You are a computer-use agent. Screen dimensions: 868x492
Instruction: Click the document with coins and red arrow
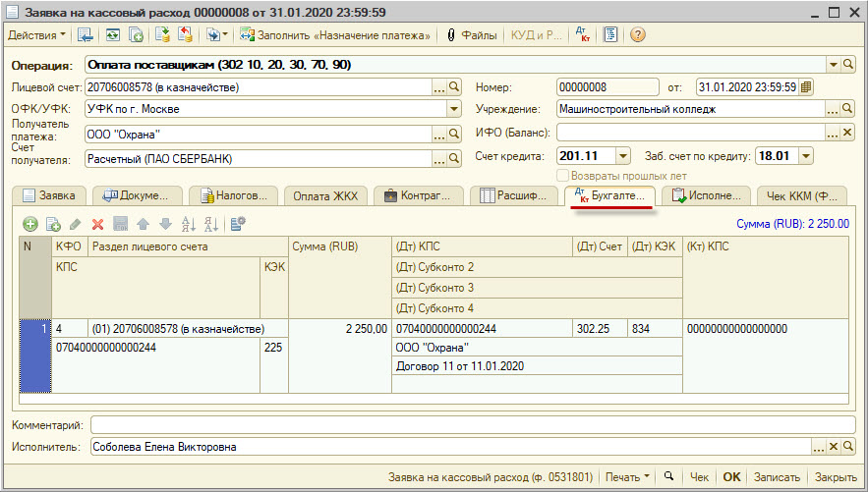pos(185,35)
